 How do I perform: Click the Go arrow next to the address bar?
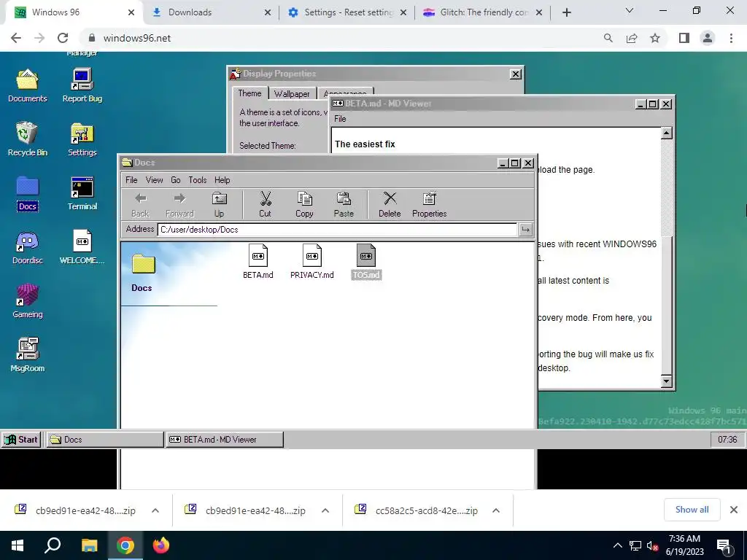525,230
